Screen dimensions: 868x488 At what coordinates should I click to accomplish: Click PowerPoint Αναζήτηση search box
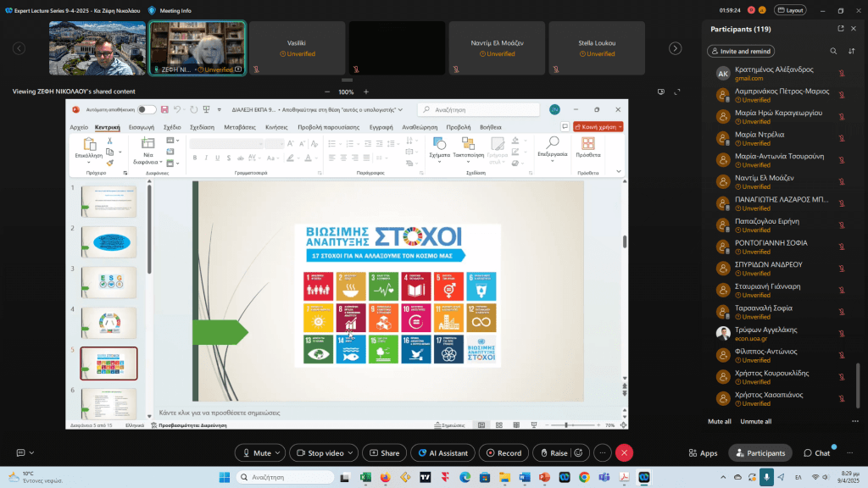coord(478,109)
